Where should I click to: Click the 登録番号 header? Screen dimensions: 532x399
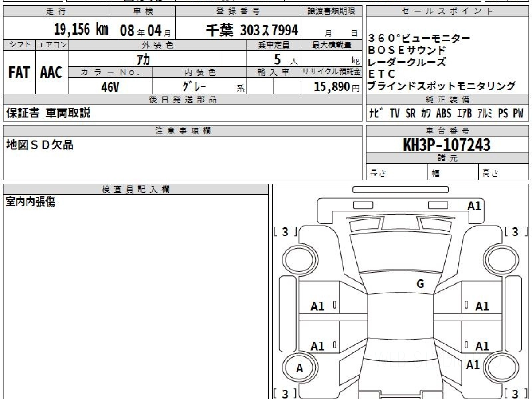239,12
